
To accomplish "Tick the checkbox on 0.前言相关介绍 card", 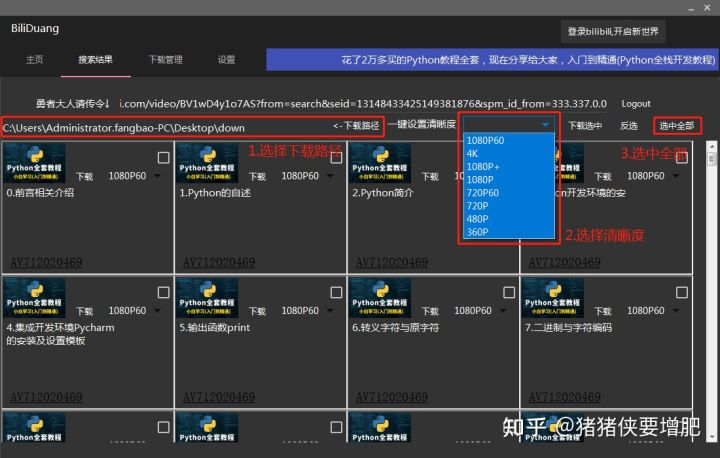I will click(x=163, y=158).
